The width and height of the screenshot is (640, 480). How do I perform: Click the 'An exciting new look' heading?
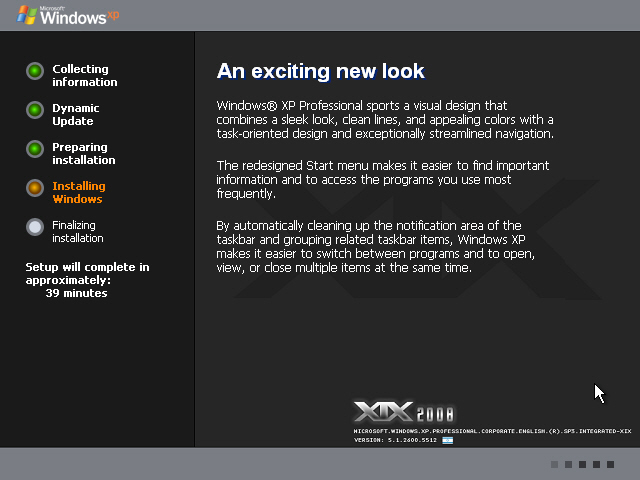[321, 71]
